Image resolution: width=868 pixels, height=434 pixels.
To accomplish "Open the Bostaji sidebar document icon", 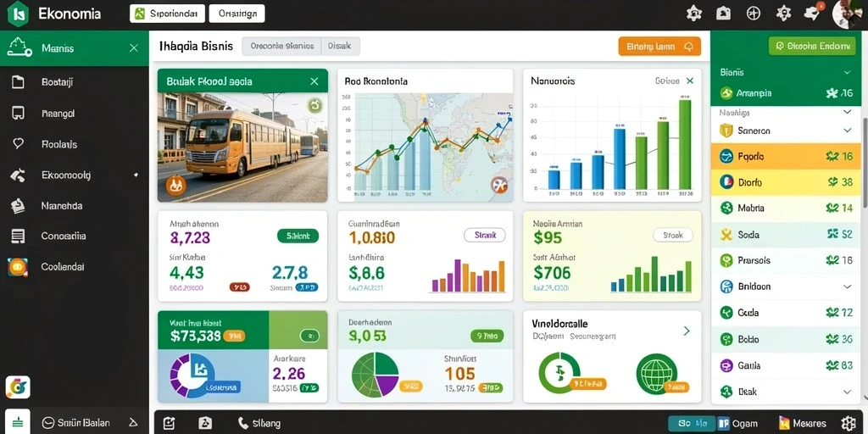I will [x=19, y=82].
